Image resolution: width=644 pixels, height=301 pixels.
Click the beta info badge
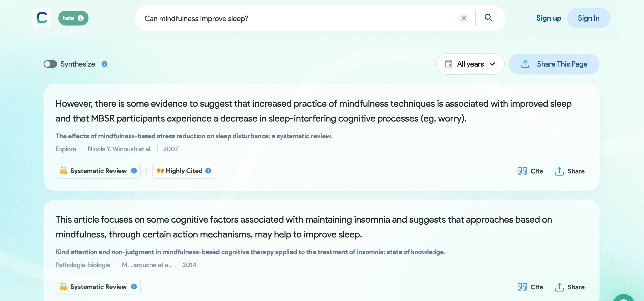pyautogui.click(x=73, y=18)
